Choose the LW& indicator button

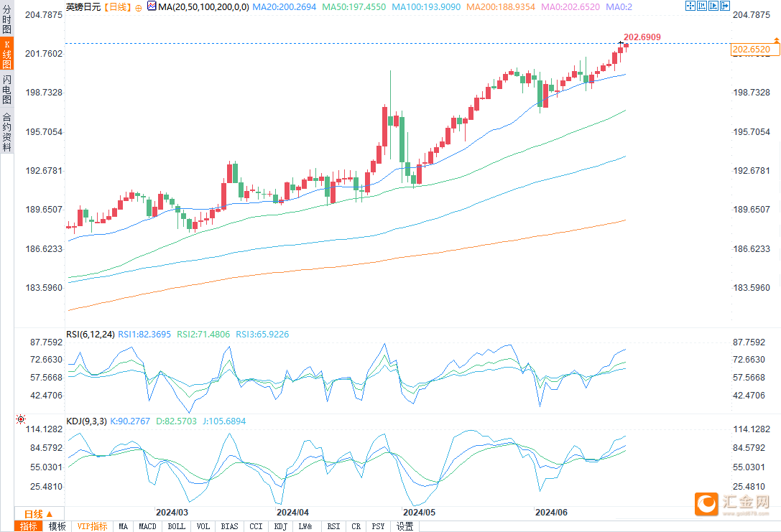click(306, 526)
